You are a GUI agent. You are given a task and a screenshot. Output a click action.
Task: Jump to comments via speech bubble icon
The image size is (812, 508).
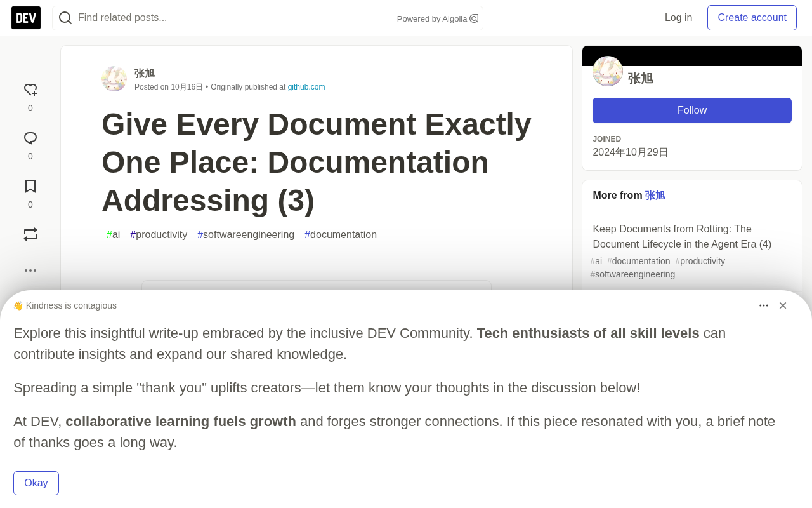tap(30, 138)
